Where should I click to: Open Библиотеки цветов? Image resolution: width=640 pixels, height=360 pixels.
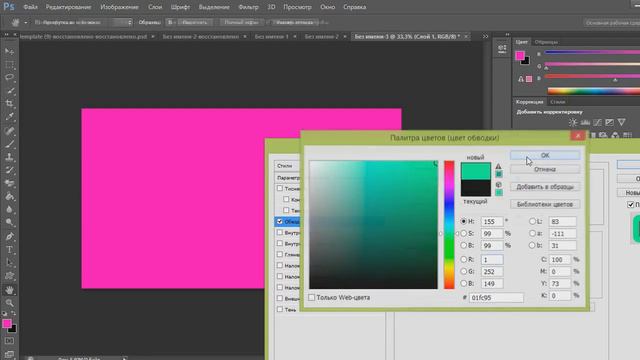click(545, 204)
